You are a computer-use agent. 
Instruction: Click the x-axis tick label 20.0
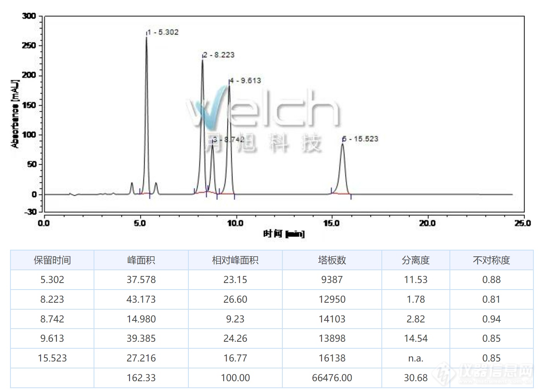[427, 223]
